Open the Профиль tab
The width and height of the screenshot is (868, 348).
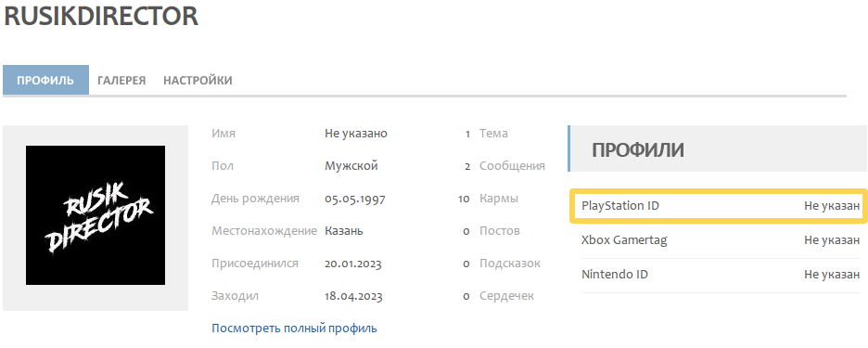tap(45, 81)
